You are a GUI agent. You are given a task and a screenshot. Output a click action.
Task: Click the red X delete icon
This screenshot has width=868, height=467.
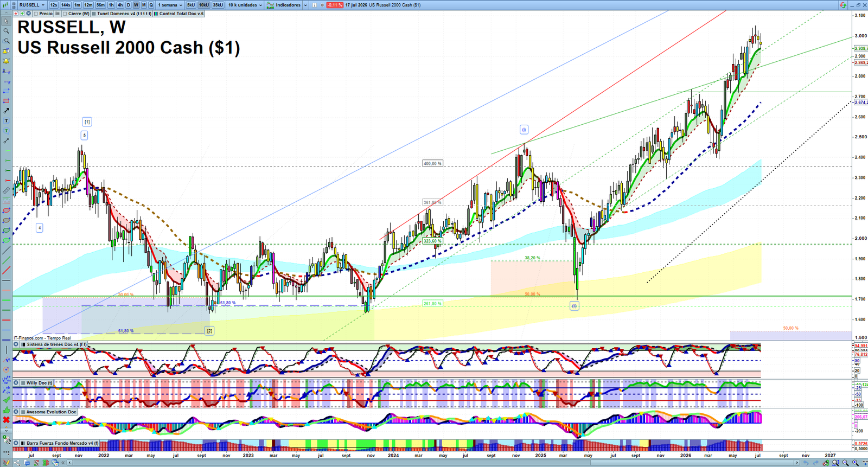6,420
